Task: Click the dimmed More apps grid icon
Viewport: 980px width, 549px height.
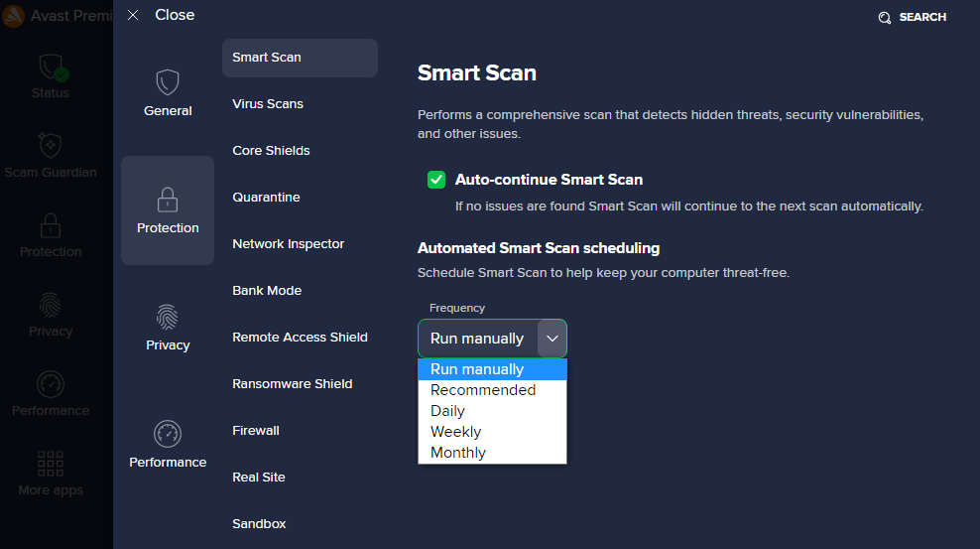Action: point(51,463)
